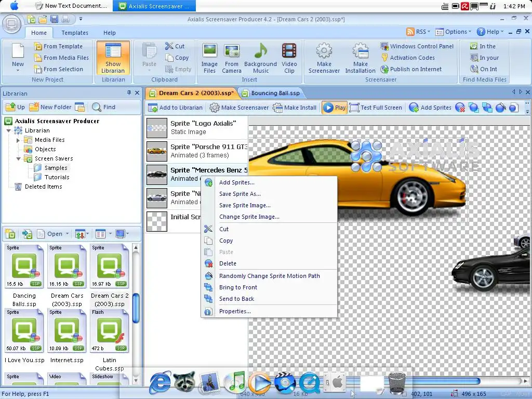This screenshot has width=532, height=399.
Task: Click the From Camera insert icon
Action: tap(232, 58)
